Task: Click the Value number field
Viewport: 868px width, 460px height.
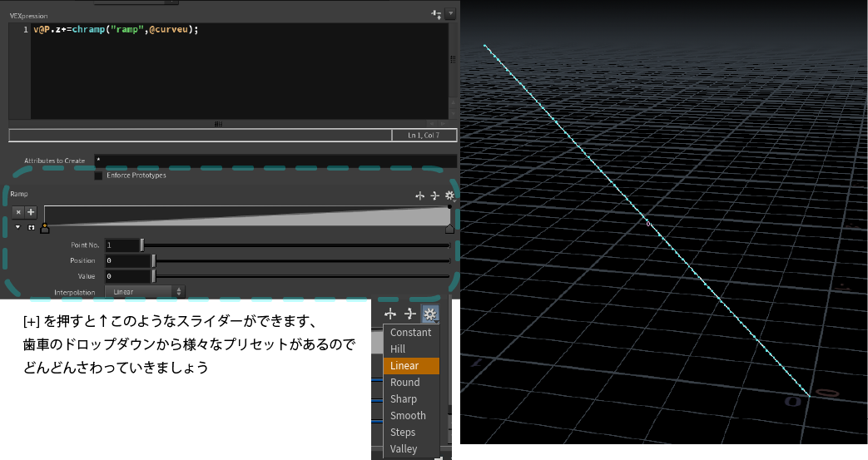Action: 127,276
